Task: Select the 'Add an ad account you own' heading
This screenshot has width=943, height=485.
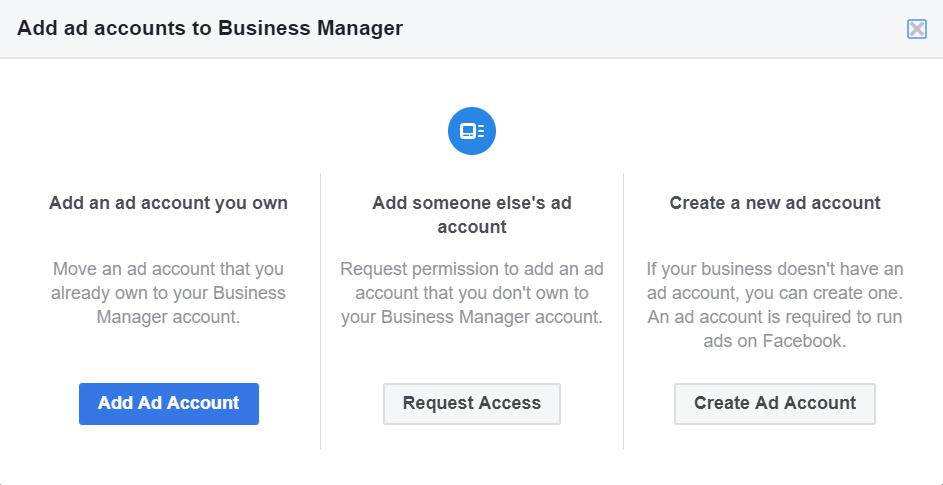Action: pyautogui.click(x=168, y=203)
